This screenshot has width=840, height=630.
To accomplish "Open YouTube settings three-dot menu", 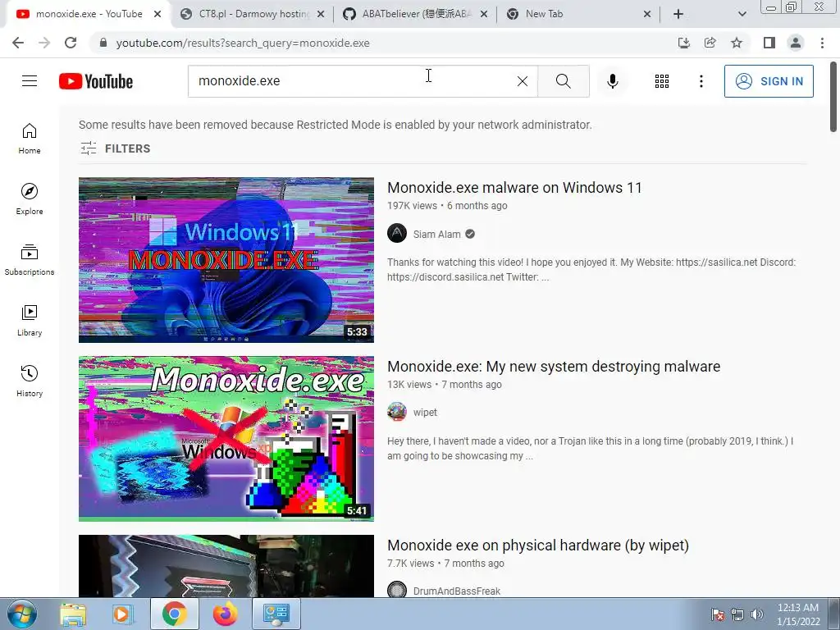I will coord(701,81).
